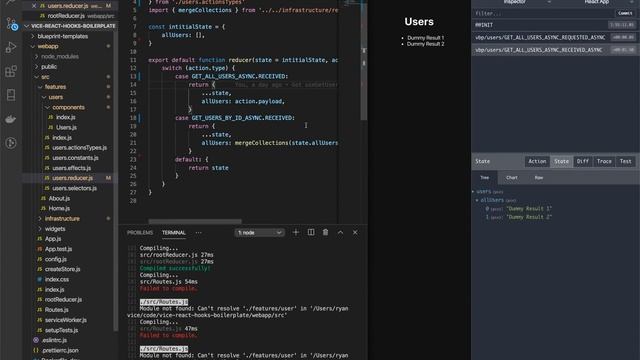640x360 pixels.
Task: Open terminal panel more actions ellipsis
Action: 198,233
